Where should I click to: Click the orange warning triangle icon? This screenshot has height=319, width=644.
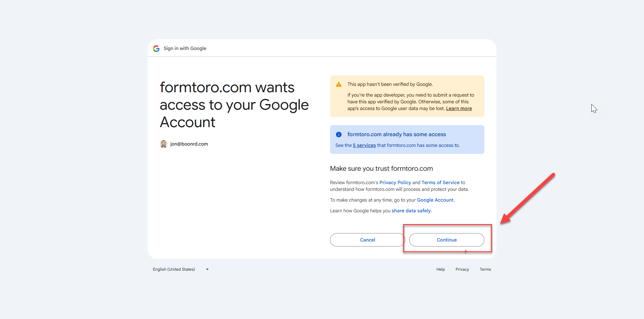pyautogui.click(x=339, y=85)
